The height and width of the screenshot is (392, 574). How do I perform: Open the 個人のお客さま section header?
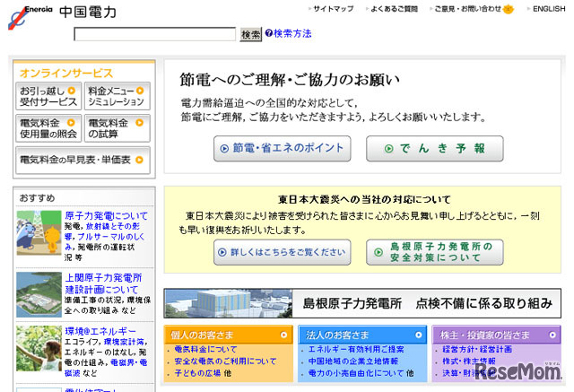click(x=229, y=335)
